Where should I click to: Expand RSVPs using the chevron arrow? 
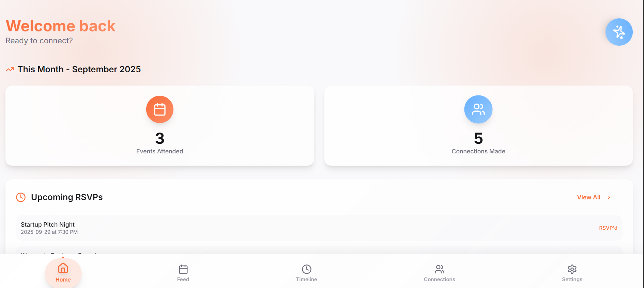[609, 197]
